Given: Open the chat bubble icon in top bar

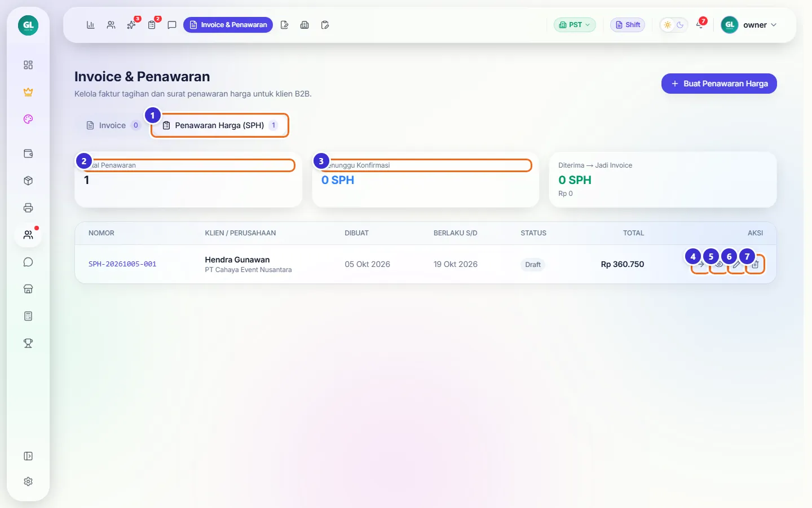Looking at the screenshot, I should tap(172, 25).
